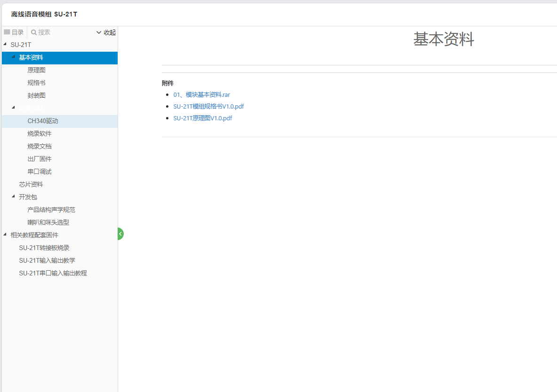Select 芯片资料 in the directory tree
This screenshot has height=392, width=557.
(x=31, y=184)
